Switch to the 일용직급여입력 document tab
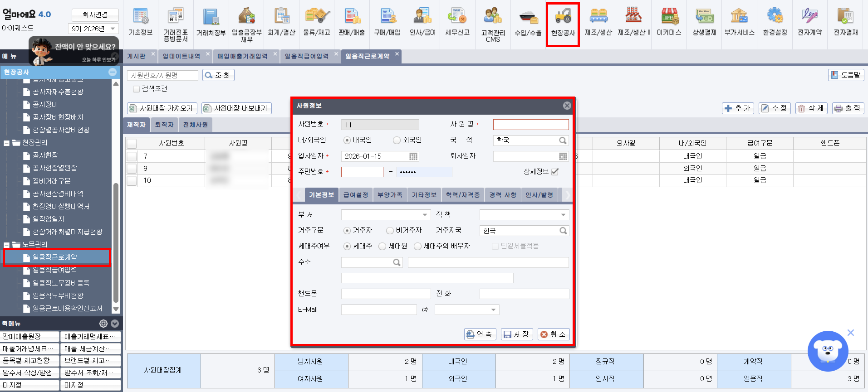 [307, 56]
